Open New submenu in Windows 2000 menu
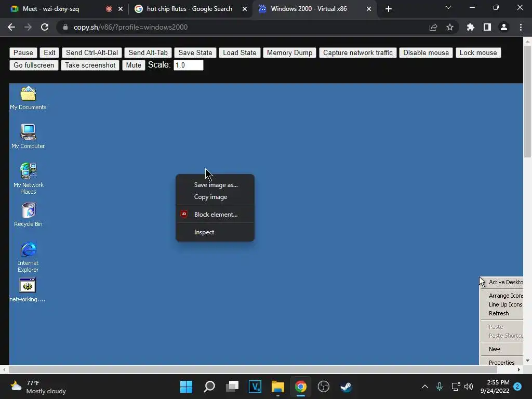Screen dimensions: 532x399 (502, 349)
